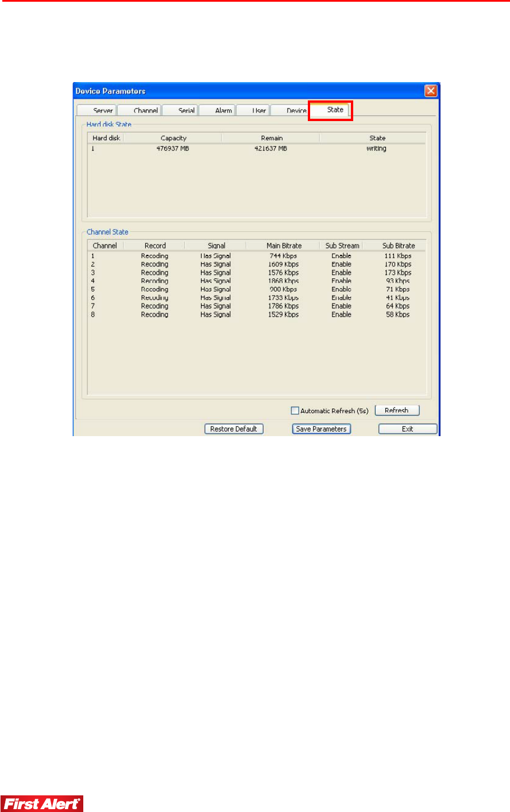Click the Sub Stream column header
Image resolution: width=510 pixels, height=812 pixels.
[342, 246]
